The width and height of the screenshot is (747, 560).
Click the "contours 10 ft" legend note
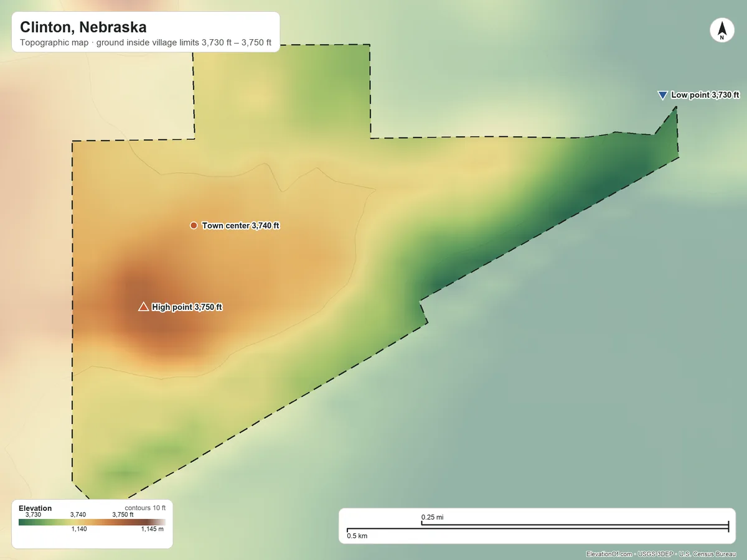(145, 508)
